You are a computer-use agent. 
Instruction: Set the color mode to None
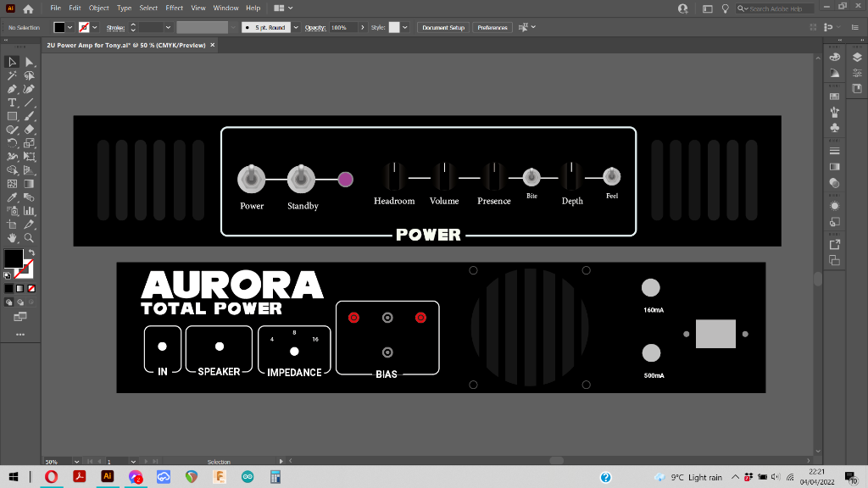click(x=31, y=288)
